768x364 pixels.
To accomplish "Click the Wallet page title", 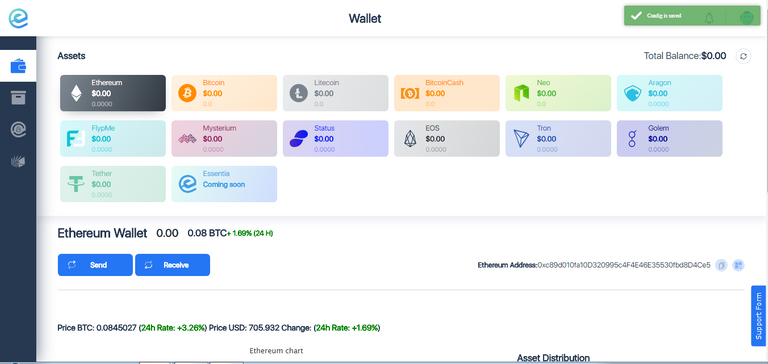I will 365,19.
